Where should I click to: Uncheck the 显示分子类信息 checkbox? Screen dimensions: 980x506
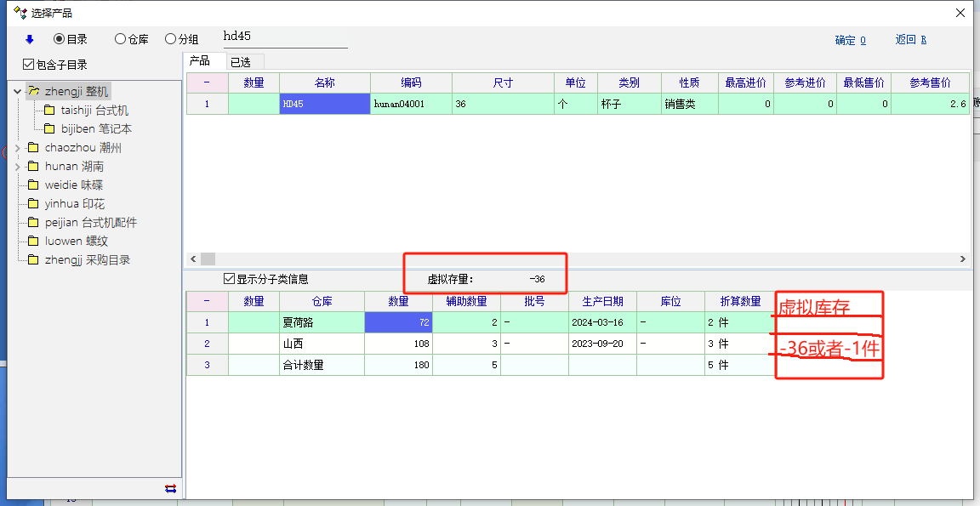click(x=229, y=279)
